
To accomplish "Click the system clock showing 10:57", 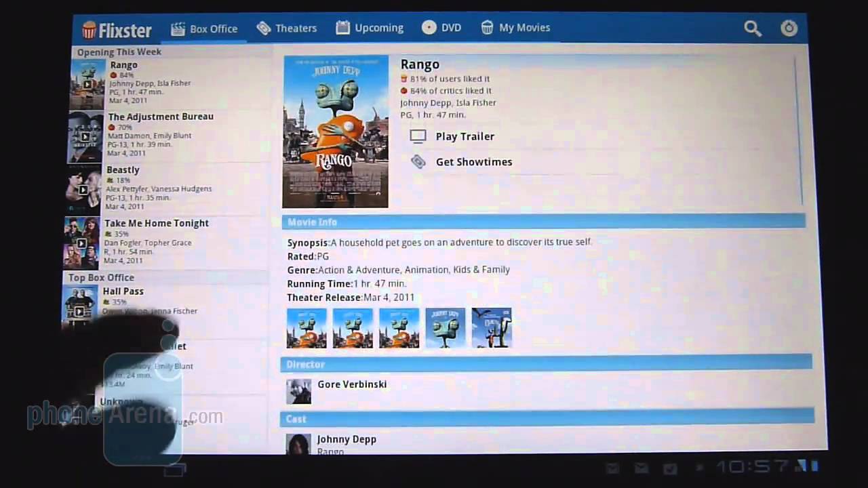I will pos(753,466).
